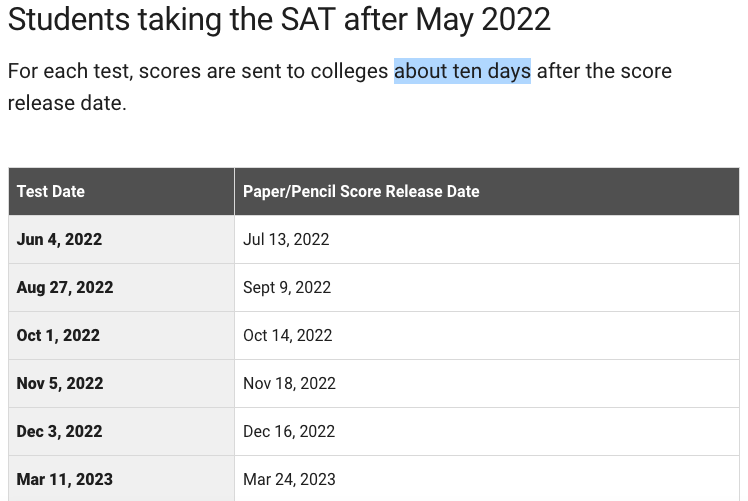The image size is (748, 501).
Task: Click the Mar 24, 2023 release date
Action: (x=290, y=479)
